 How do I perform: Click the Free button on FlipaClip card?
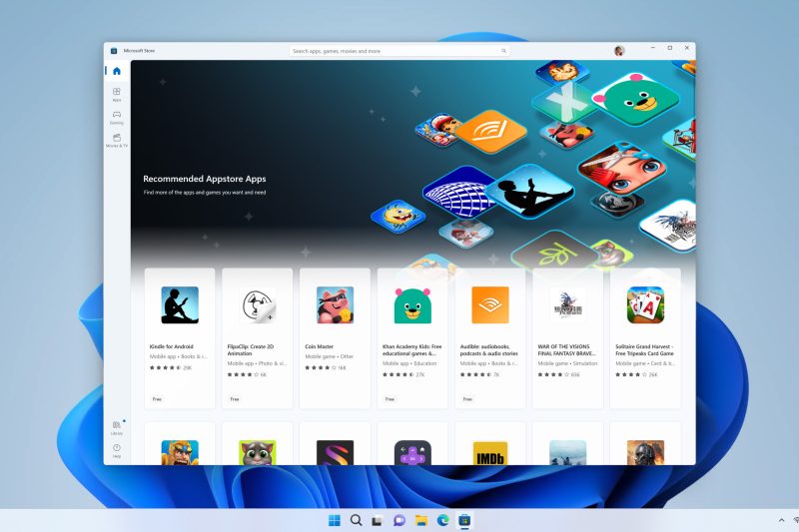tap(235, 399)
